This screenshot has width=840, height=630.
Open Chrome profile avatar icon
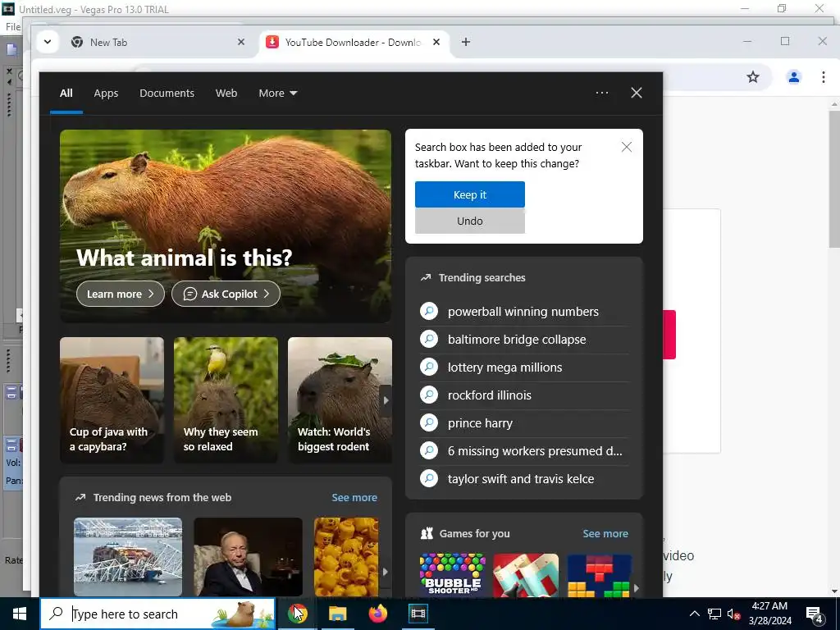pos(793,77)
